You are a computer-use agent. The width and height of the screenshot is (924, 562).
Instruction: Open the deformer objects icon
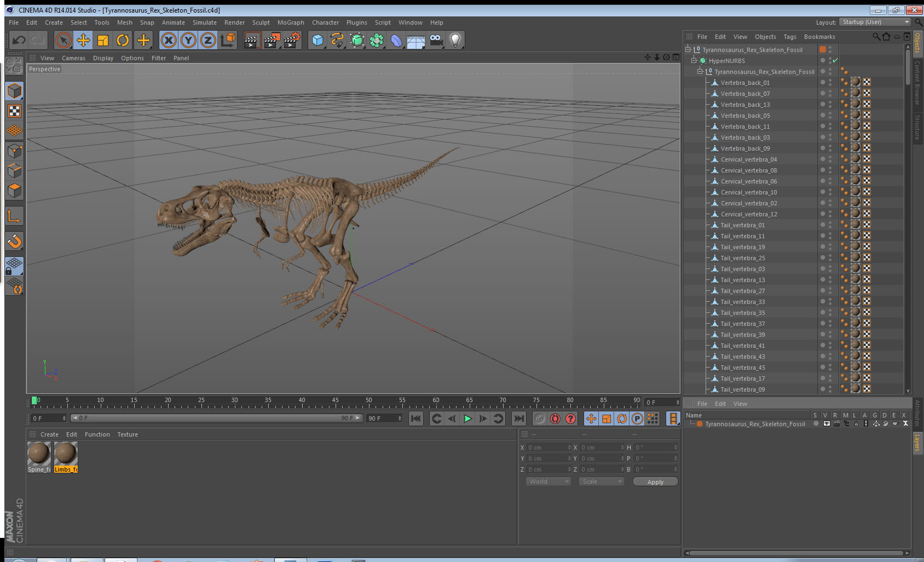pyautogui.click(x=396, y=40)
